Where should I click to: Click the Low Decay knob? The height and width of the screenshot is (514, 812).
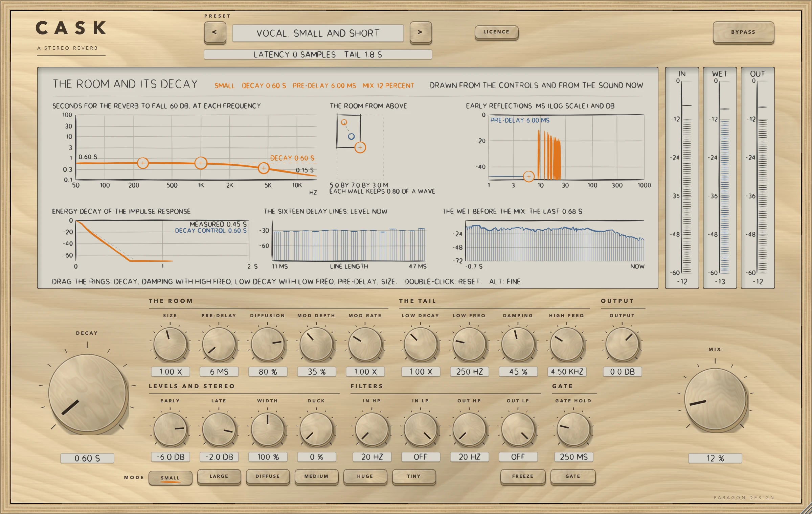tap(421, 344)
